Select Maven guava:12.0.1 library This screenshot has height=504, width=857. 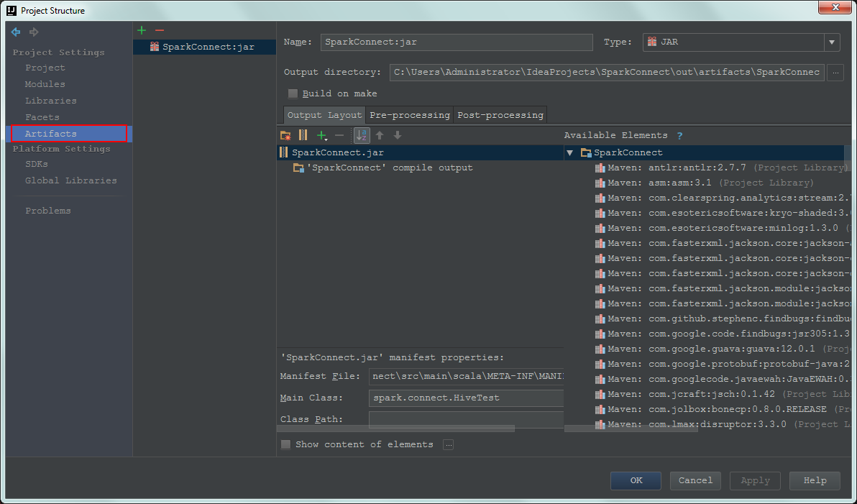tap(723, 349)
